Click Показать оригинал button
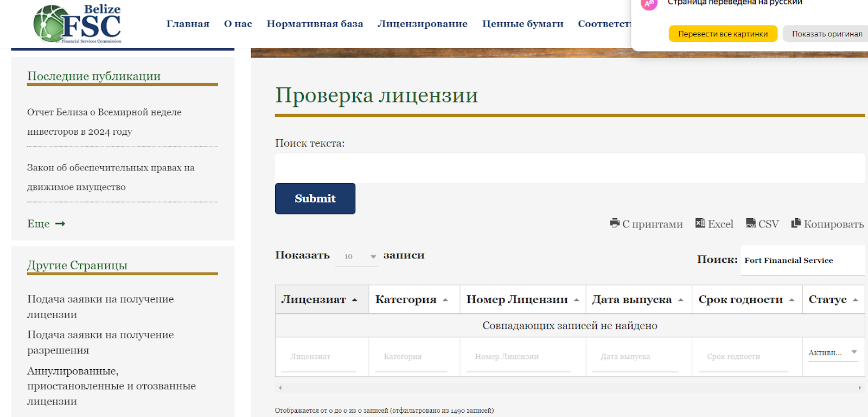 [826, 34]
